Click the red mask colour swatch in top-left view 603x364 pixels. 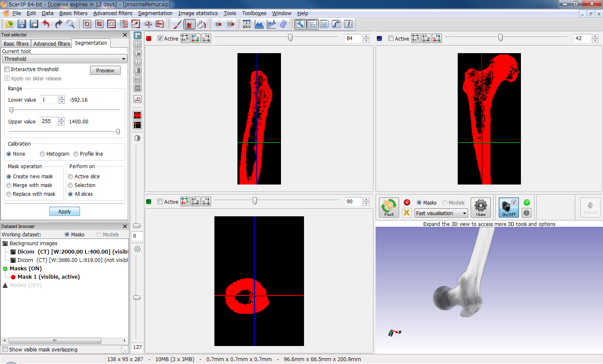click(x=149, y=38)
